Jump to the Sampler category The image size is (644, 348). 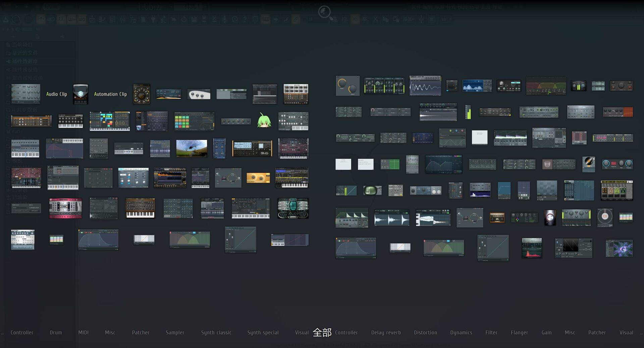pos(175,333)
